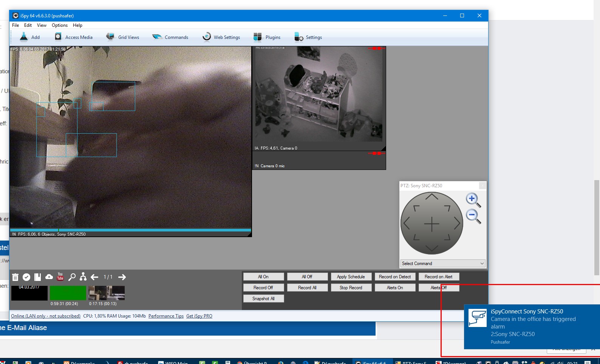
Task: Go to previous media page arrow
Action: tap(94, 277)
